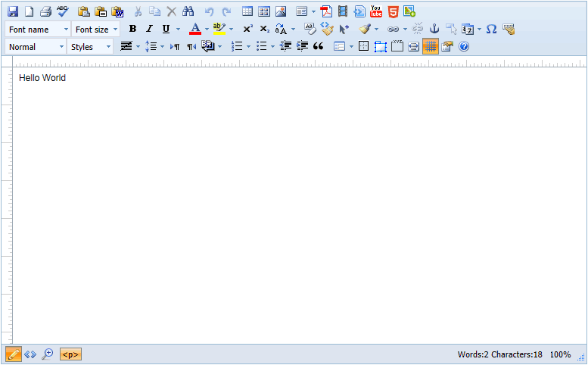
Task: Click Paste from Word icon
Action: pyautogui.click(x=117, y=11)
